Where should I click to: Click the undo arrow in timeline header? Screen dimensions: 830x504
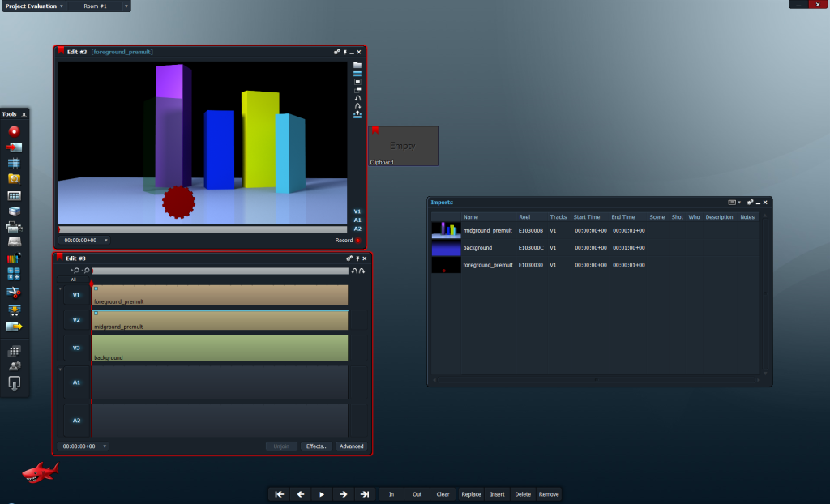[355, 271]
